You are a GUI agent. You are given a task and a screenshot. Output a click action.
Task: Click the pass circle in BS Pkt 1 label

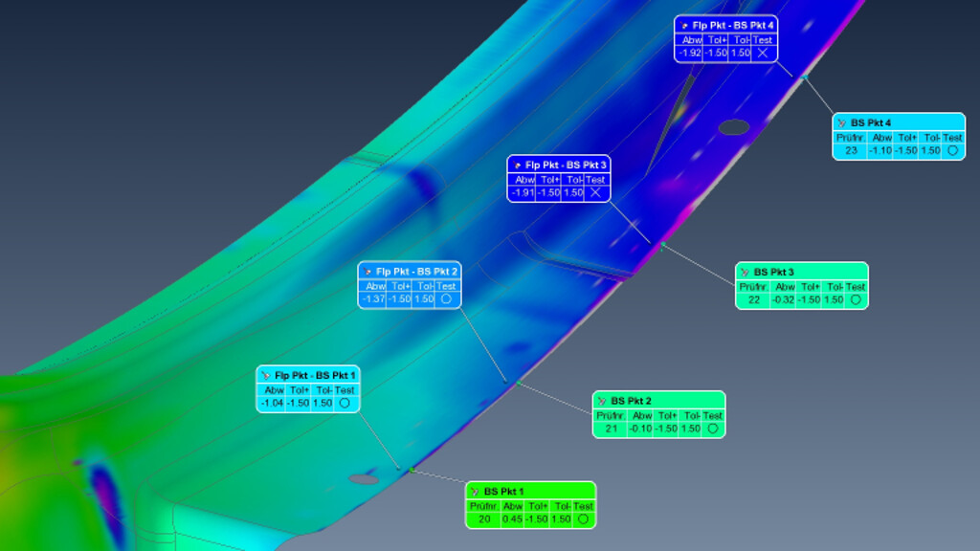(583, 519)
